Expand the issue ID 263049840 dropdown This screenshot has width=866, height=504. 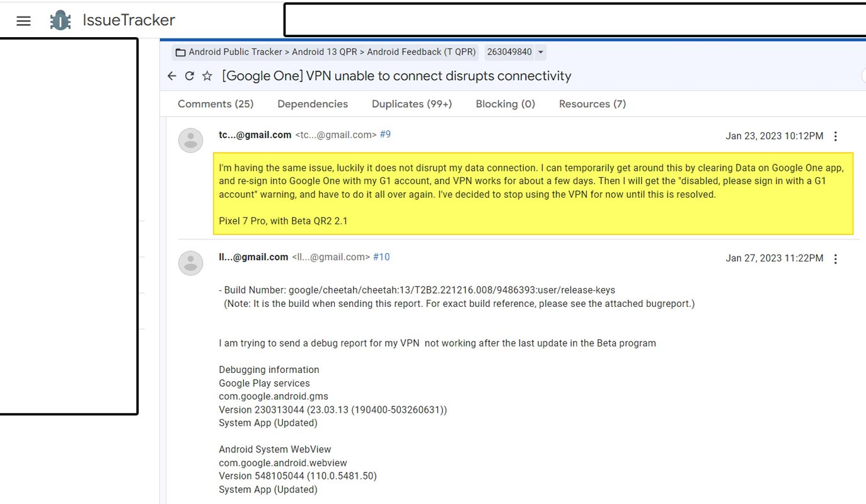[x=540, y=52]
